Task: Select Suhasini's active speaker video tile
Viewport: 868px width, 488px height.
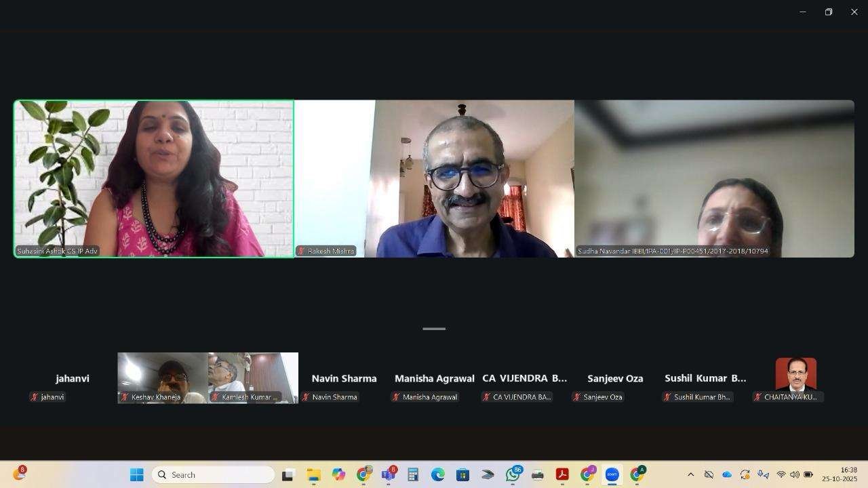Action: click(154, 178)
